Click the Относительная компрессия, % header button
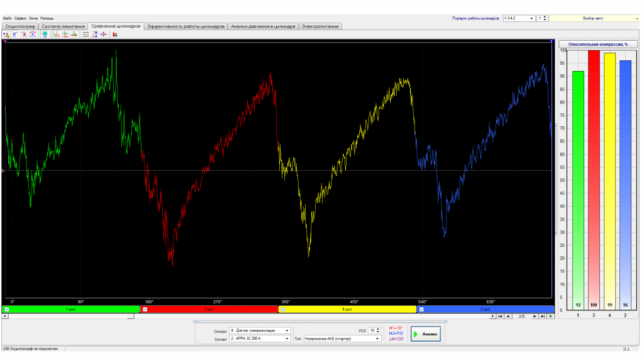The image size is (644, 353). click(x=598, y=44)
